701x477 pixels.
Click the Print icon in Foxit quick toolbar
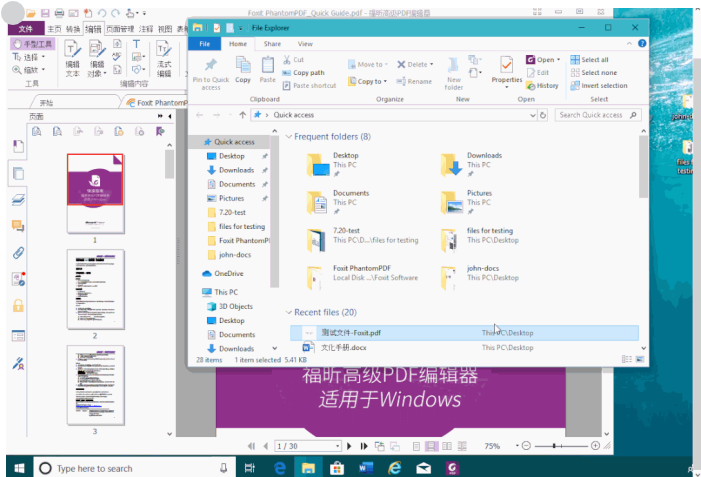point(59,13)
